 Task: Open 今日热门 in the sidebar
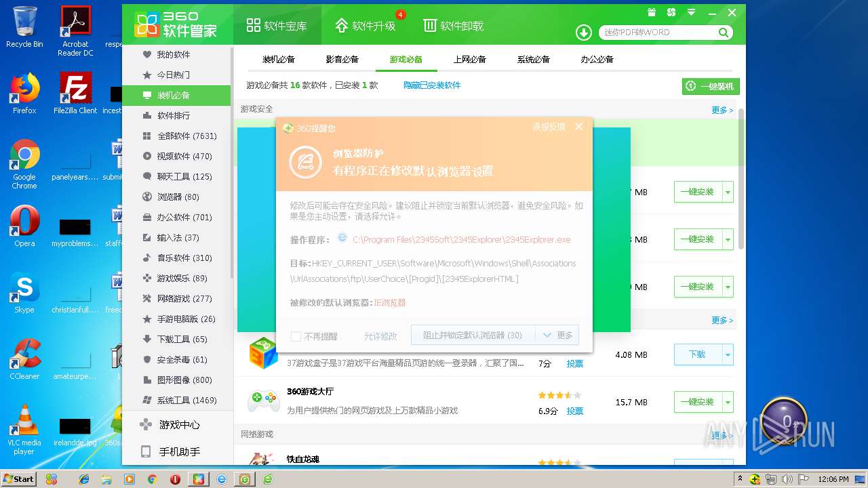click(176, 75)
